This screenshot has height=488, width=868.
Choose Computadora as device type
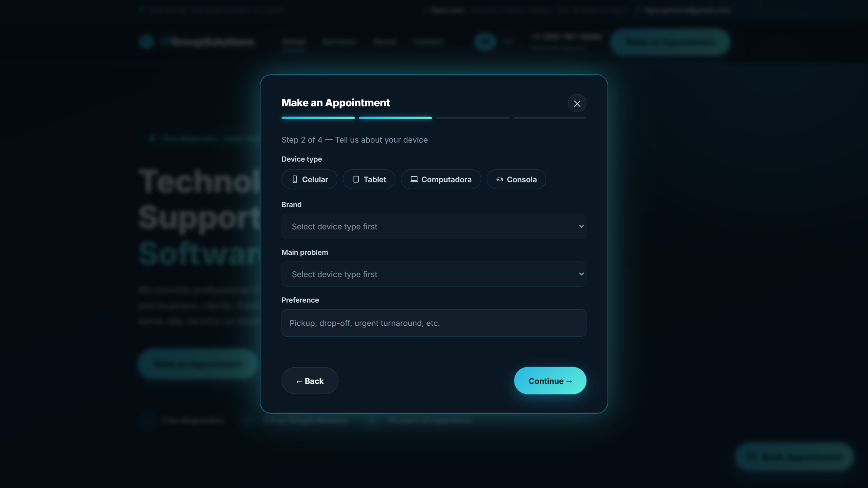[x=441, y=179]
